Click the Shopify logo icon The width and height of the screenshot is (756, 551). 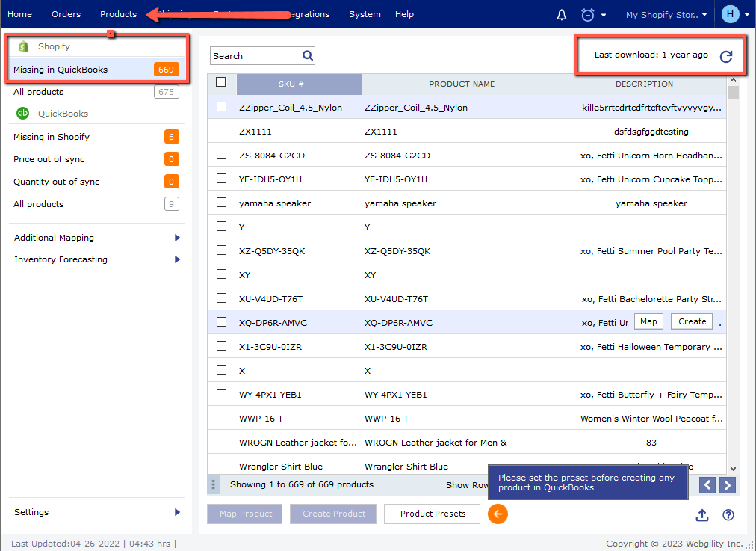23,46
